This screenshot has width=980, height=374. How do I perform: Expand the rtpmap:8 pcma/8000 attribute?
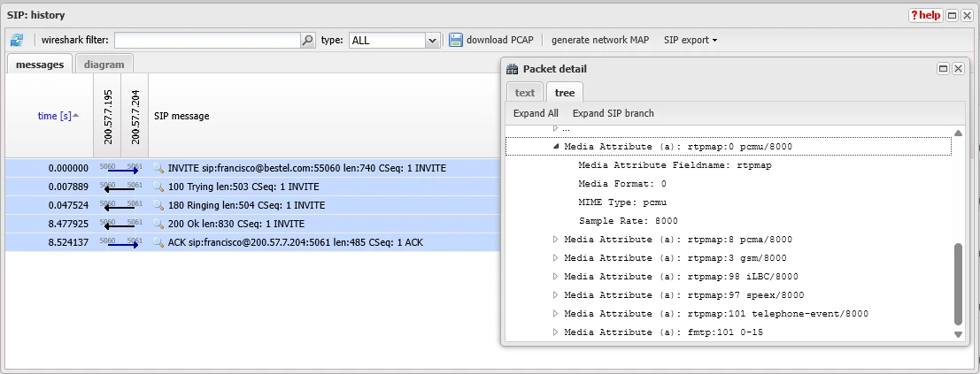(555, 239)
